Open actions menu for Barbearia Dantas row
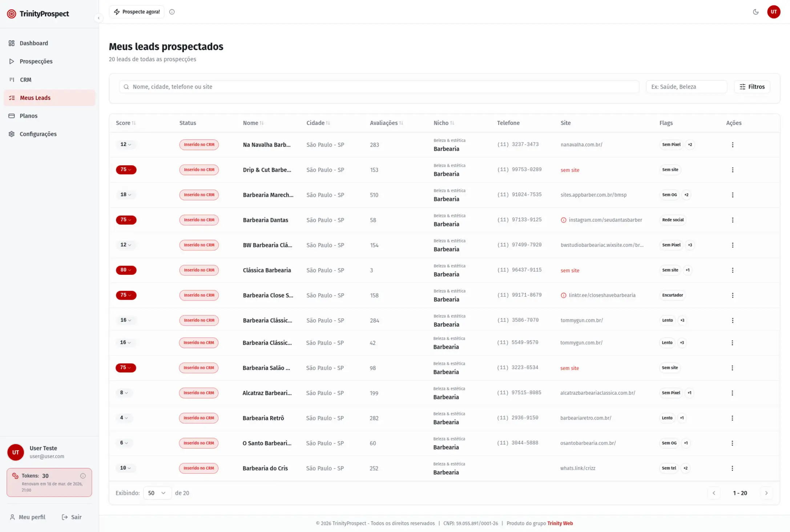Viewport: 790px width, 532px height. click(732, 220)
